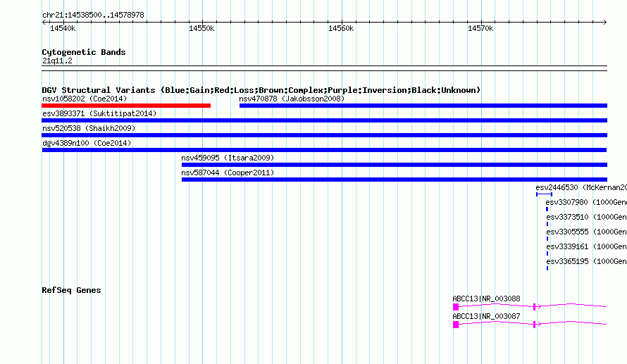This screenshot has height=364, width=627.
Task: Open esv3365195 1000Genomes variant label
Action: point(587,261)
